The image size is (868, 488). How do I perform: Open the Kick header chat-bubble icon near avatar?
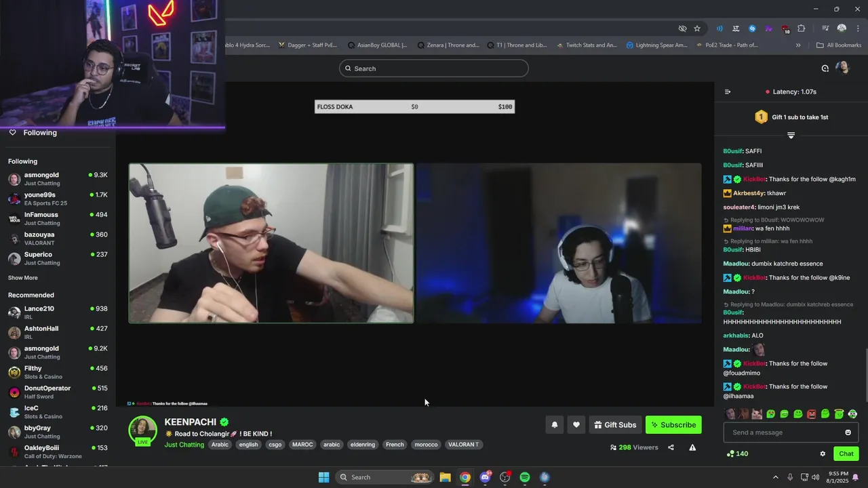pos(825,68)
